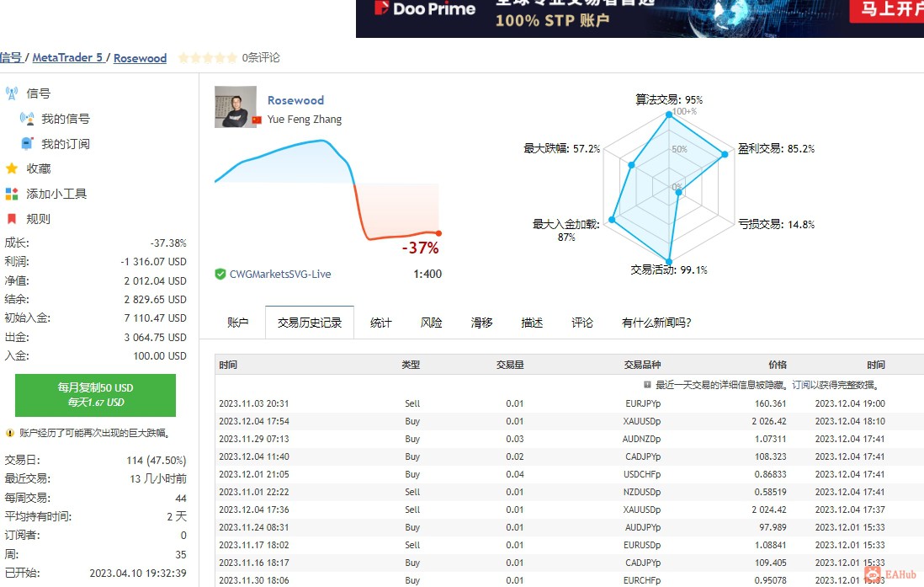Click the Yue Feng Zhang author name
The height and width of the screenshot is (587, 924).
click(304, 120)
